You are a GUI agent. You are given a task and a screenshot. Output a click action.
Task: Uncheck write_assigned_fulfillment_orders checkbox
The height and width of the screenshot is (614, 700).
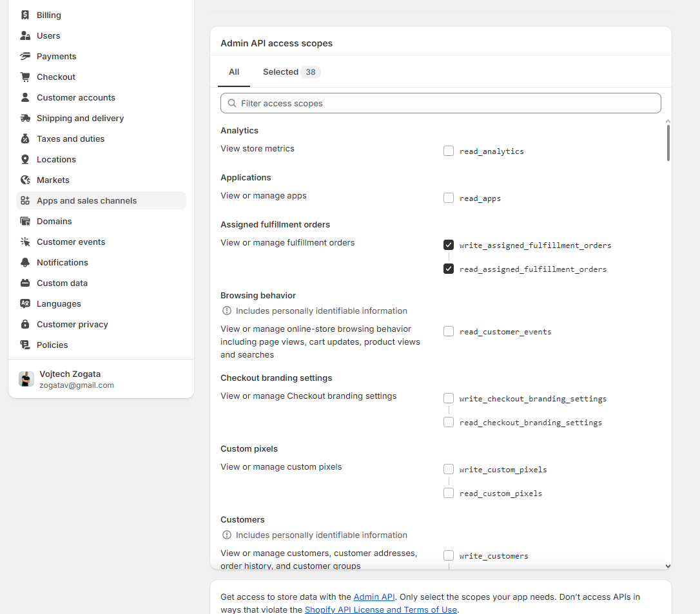pyautogui.click(x=449, y=245)
